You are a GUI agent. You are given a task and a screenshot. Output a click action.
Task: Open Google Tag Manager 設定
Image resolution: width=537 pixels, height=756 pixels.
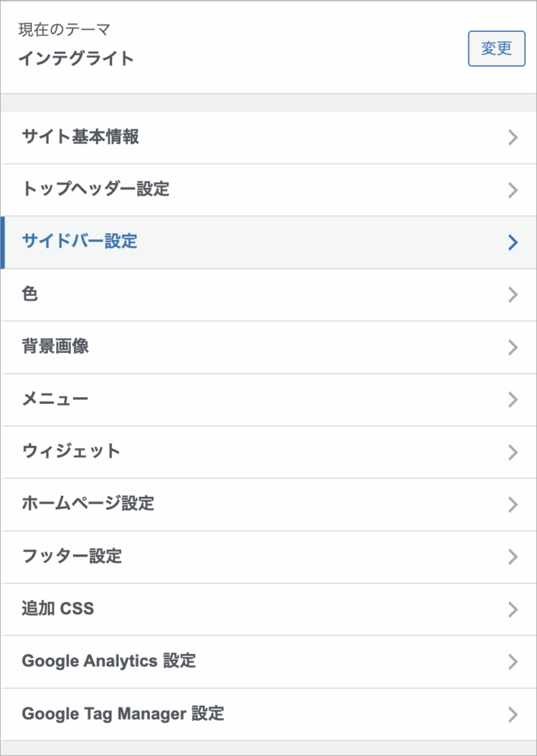coord(123,714)
